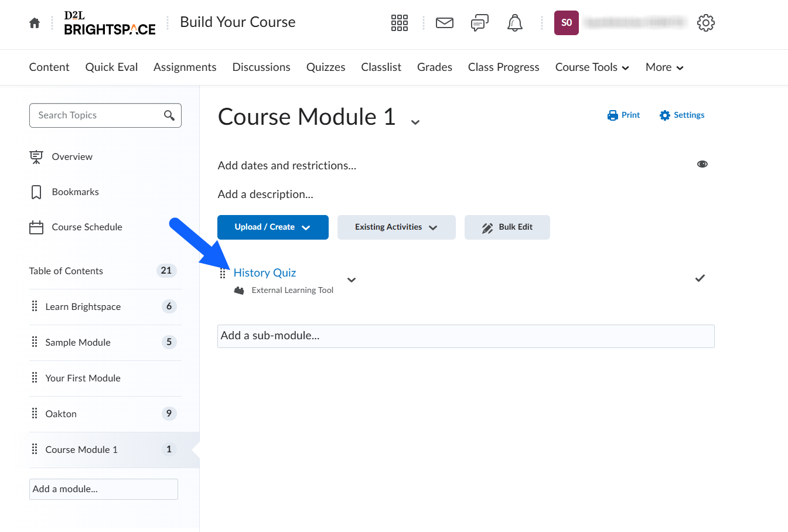Open Bulk Edit for module items
The width and height of the screenshot is (788, 532).
pyautogui.click(x=507, y=227)
